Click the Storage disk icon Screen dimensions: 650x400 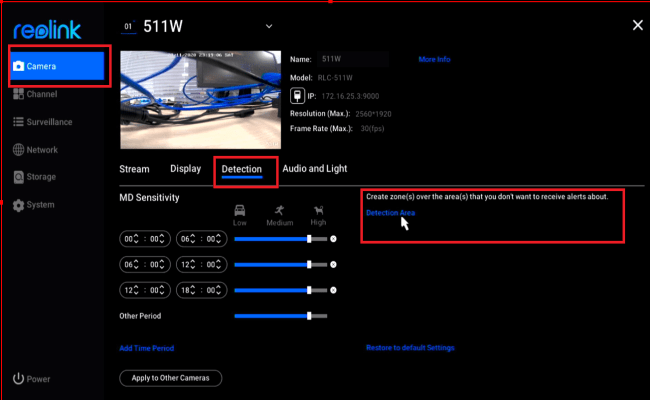(x=18, y=177)
